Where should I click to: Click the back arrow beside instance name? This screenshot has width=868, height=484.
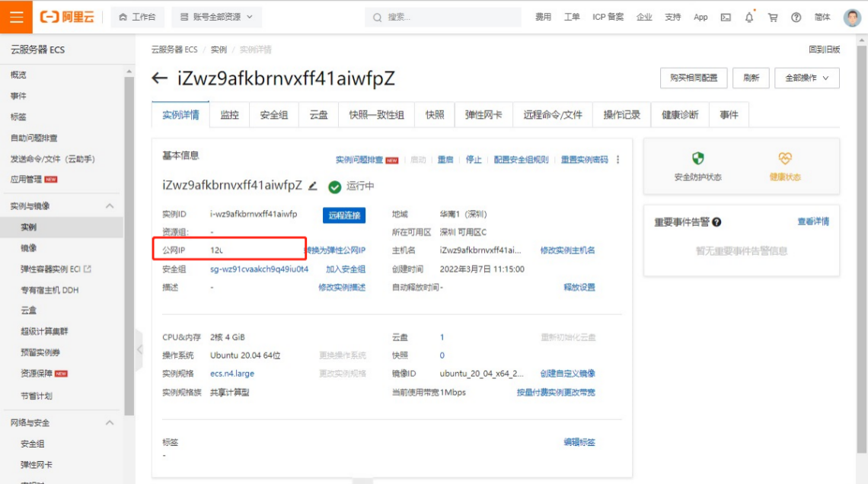[160, 78]
